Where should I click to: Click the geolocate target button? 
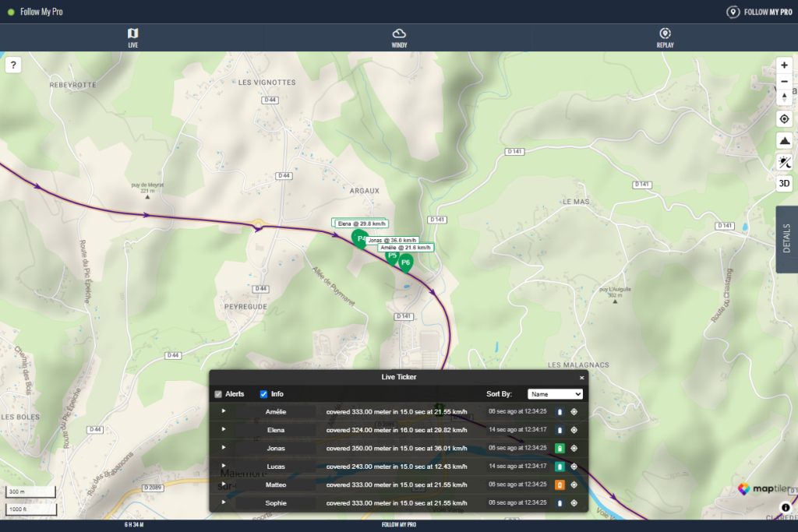[784, 119]
